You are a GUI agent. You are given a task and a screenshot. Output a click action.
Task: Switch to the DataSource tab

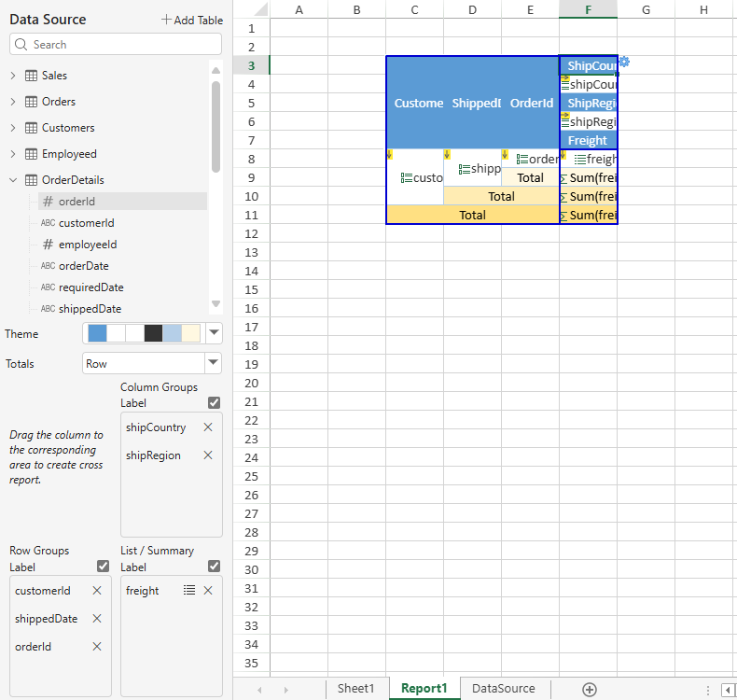(x=504, y=689)
